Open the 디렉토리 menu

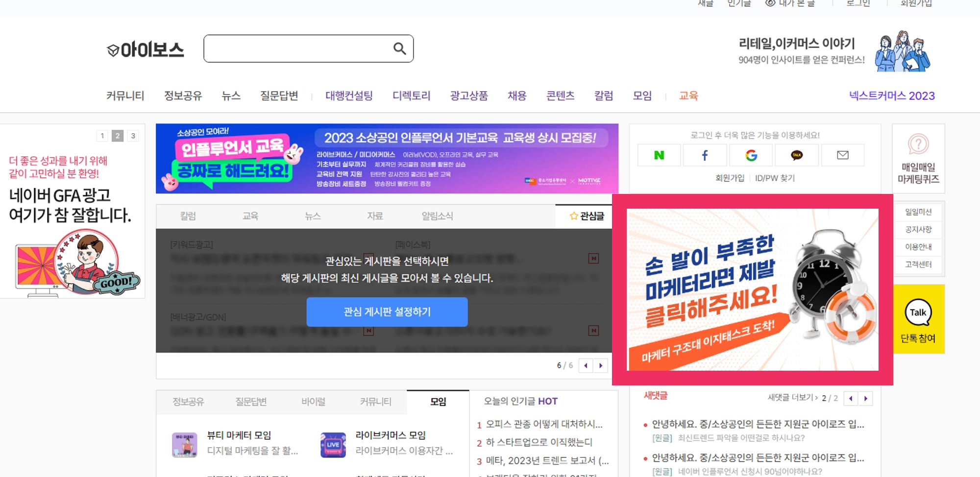click(x=412, y=95)
